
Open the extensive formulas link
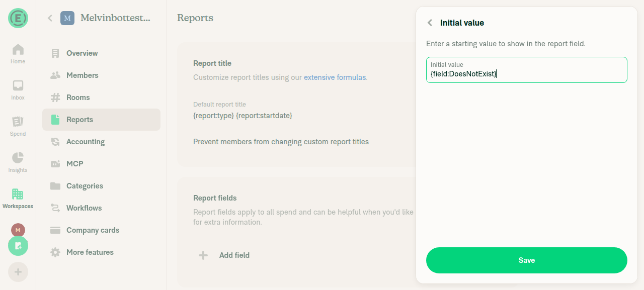tap(335, 77)
